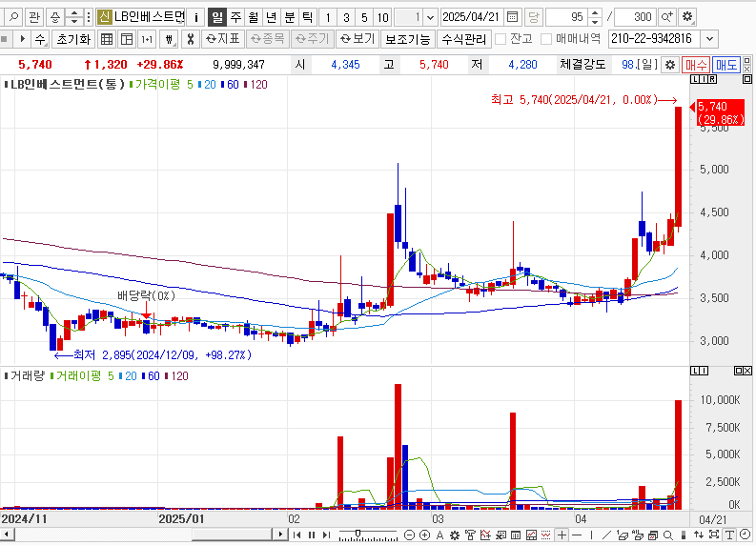756x545 pixels.
Task: Select the diagonal trend line tool
Action: (x=606, y=535)
